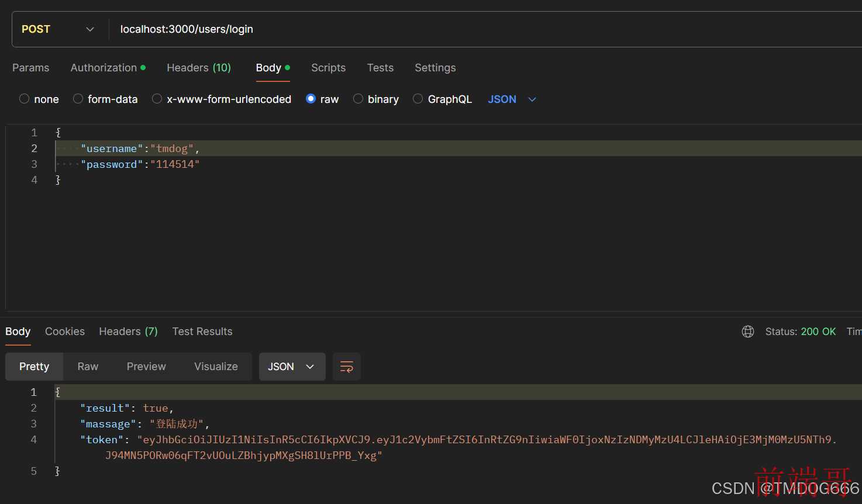This screenshot has height=504, width=862.
Task: Switch response view to Pretty
Action: point(35,367)
